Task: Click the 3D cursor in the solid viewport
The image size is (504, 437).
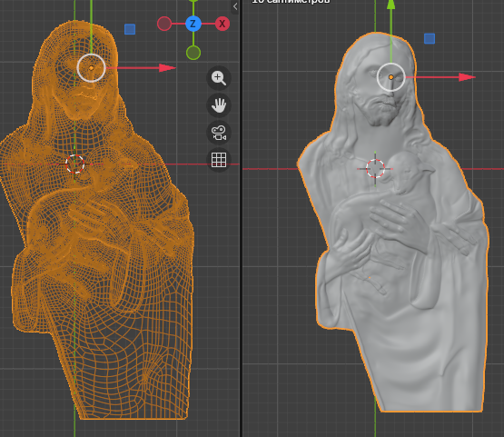Action: (x=375, y=168)
